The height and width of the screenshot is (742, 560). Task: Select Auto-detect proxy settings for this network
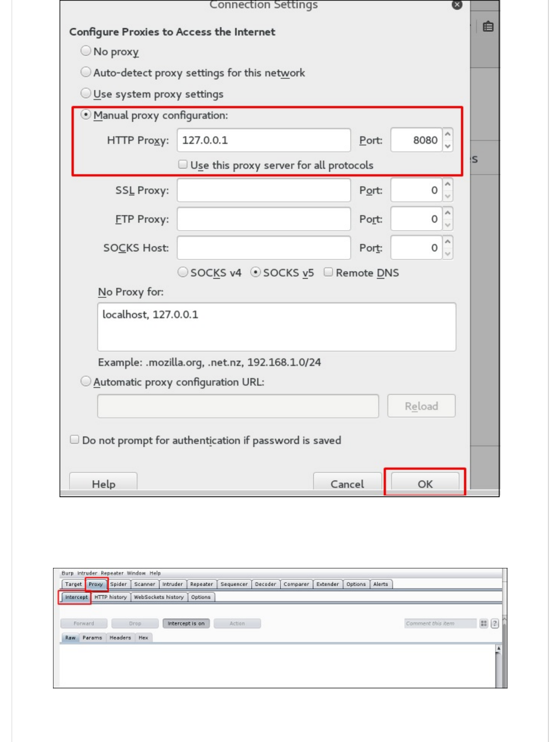[86, 72]
